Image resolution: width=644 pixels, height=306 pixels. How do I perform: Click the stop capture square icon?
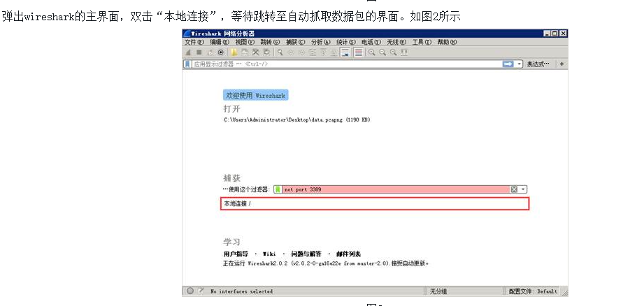[x=199, y=52]
